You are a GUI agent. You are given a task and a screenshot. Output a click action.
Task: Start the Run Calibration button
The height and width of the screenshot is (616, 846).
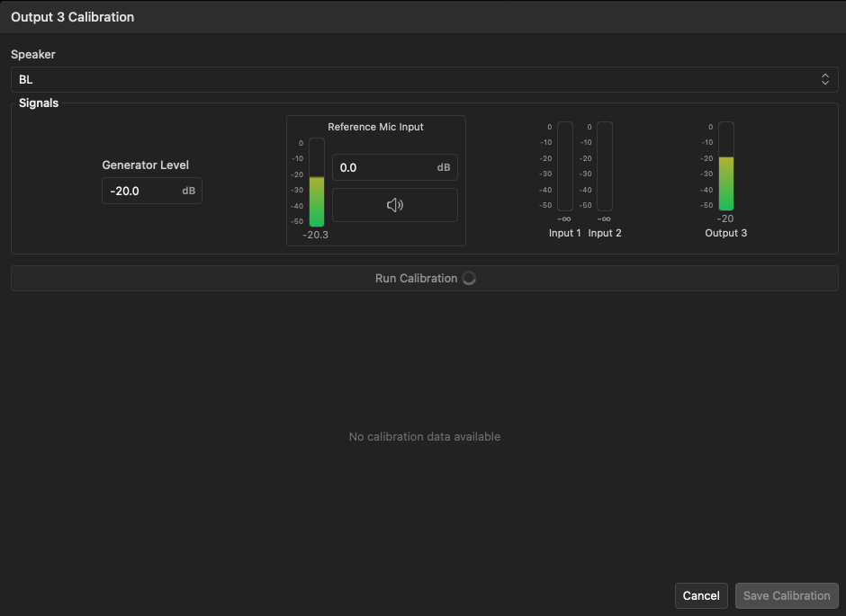tap(416, 278)
